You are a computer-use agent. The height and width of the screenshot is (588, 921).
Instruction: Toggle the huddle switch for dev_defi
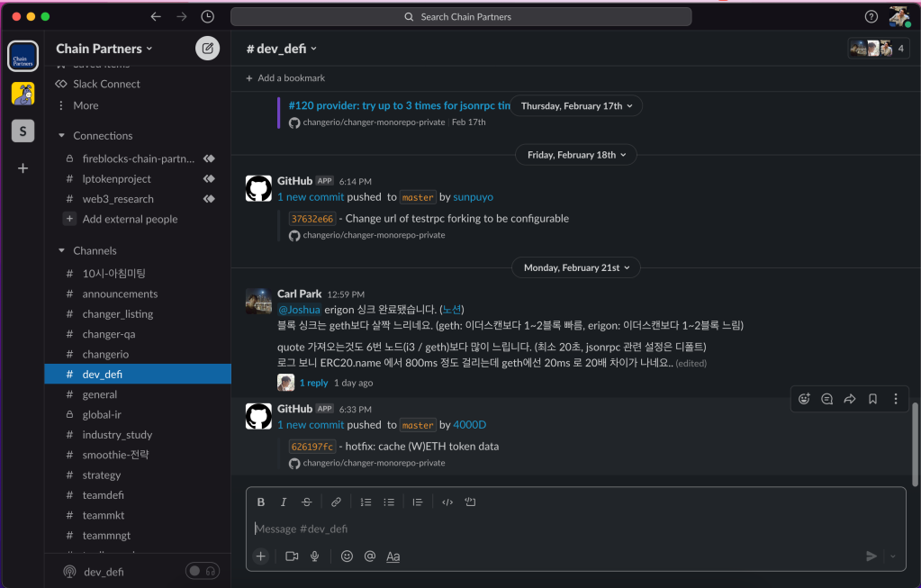click(203, 571)
